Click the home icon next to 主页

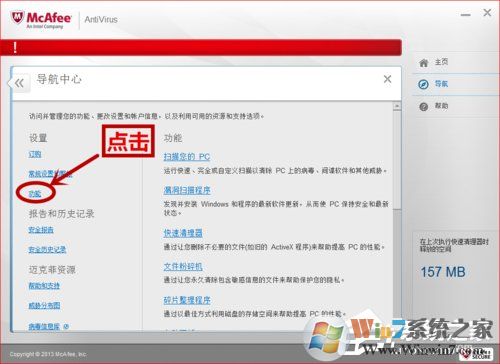[424, 63]
